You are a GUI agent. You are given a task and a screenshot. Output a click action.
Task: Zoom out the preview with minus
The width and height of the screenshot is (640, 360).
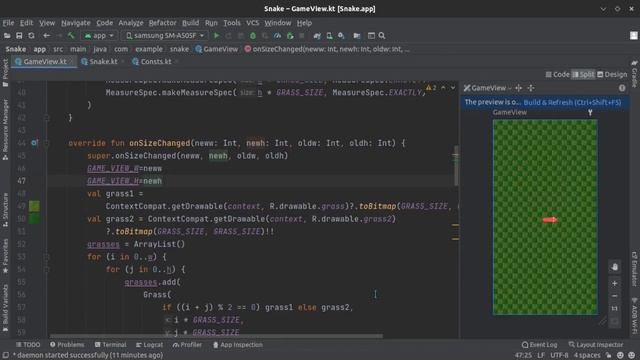pyautogui.click(x=614, y=296)
